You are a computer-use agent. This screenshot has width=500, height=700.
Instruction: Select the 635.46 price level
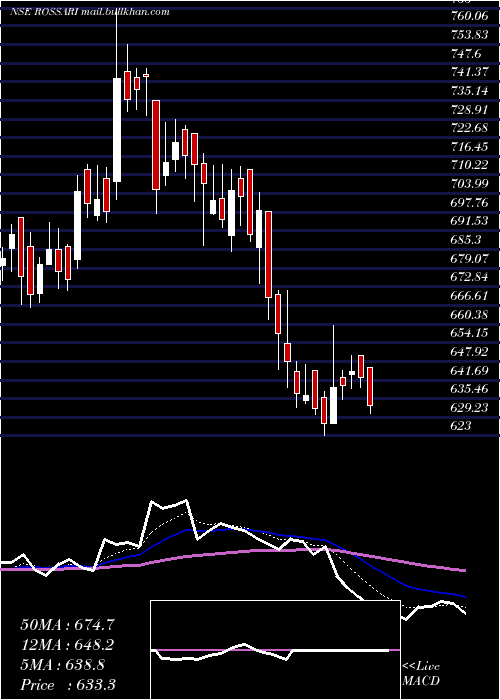click(469, 388)
